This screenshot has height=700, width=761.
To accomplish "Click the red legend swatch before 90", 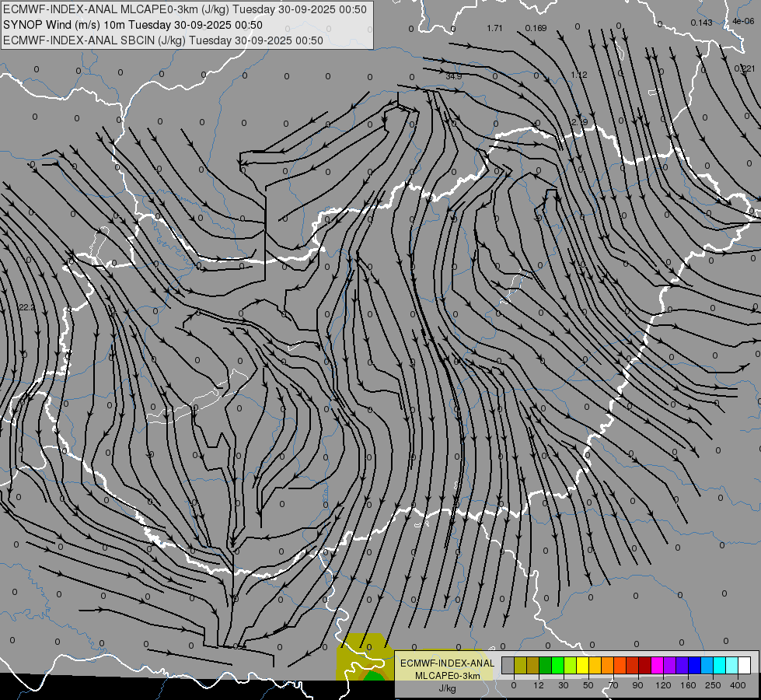I will [x=633, y=666].
